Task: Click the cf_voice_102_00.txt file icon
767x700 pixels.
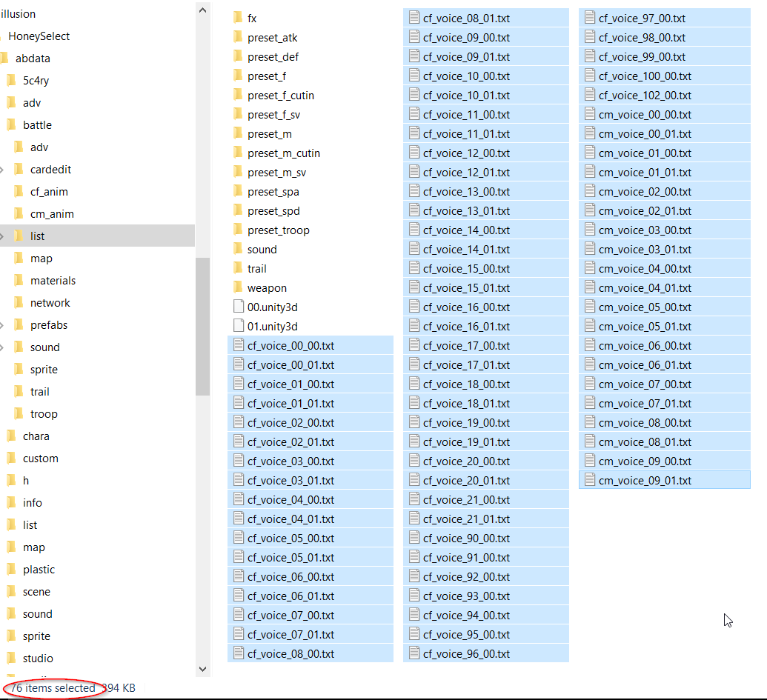Action: (x=589, y=95)
